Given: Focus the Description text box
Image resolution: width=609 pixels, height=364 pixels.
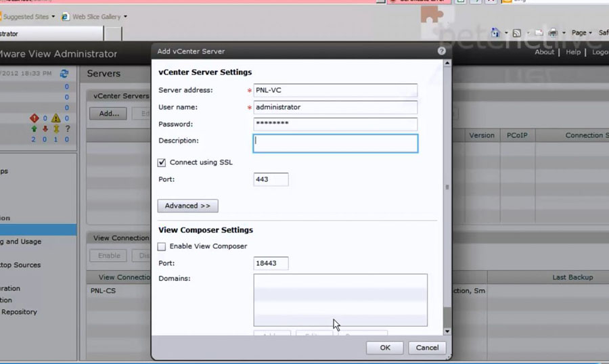Looking at the screenshot, I should 335,143.
